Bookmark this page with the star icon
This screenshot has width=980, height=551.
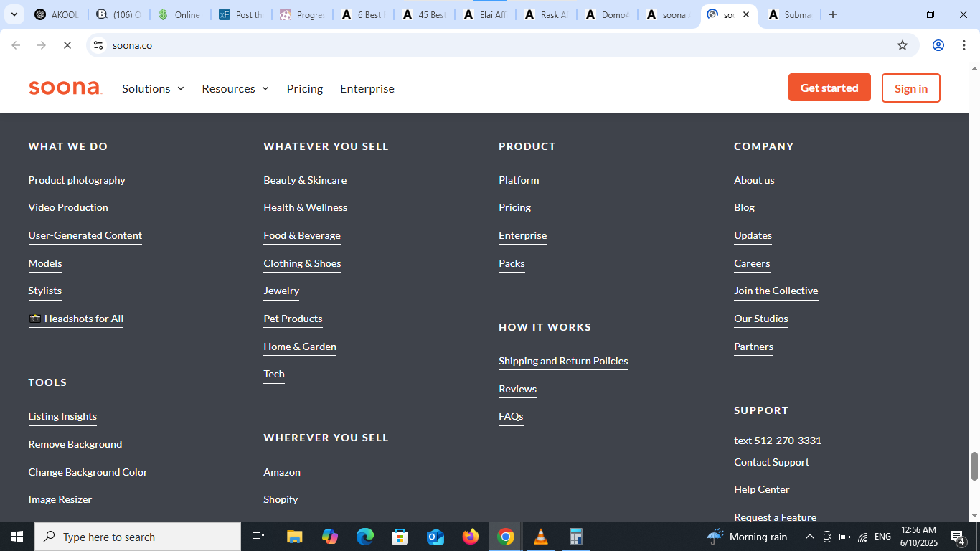(x=903, y=45)
